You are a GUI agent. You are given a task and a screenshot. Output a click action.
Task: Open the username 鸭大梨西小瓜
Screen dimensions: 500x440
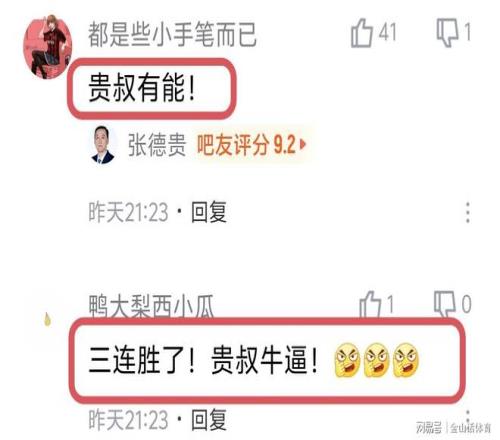click(151, 305)
